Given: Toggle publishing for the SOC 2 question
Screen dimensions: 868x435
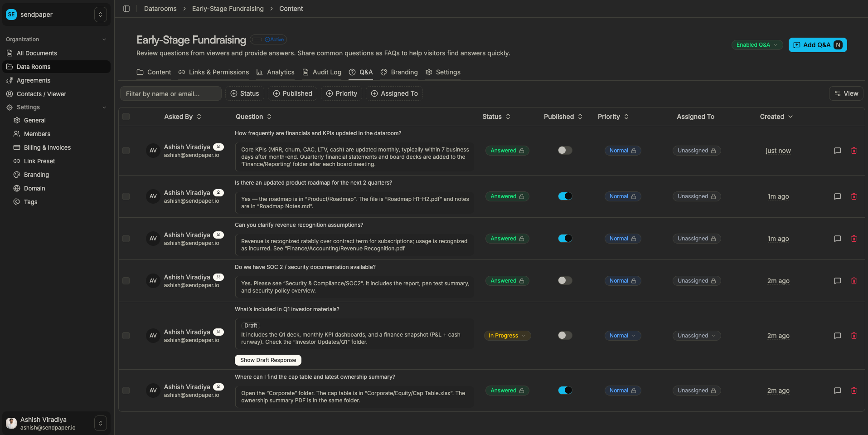Looking at the screenshot, I should click(565, 280).
